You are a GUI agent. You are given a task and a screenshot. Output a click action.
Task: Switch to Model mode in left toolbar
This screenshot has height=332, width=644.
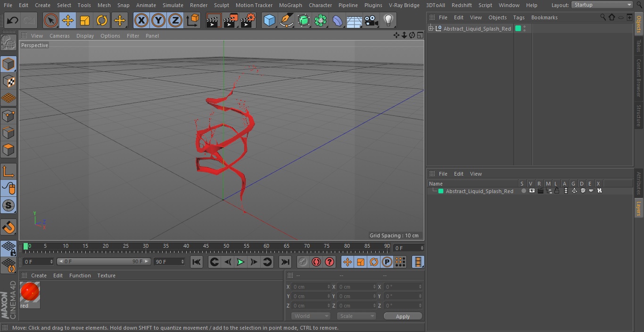[8, 64]
